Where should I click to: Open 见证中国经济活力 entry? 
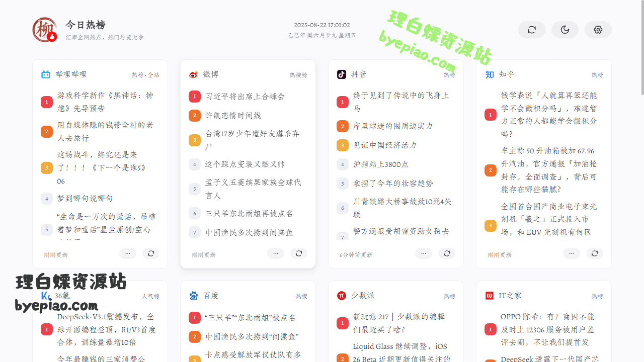pos(385,145)
